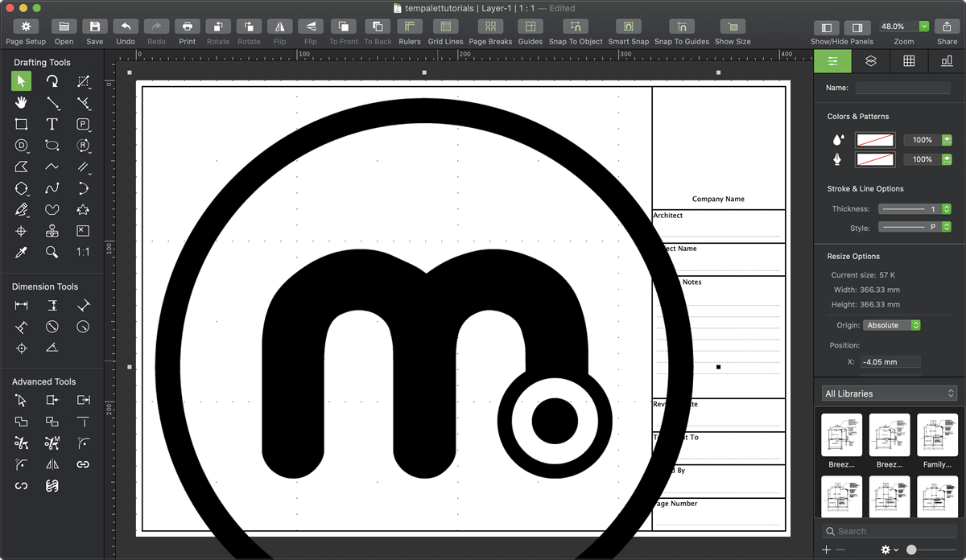Add a library with plus button
966x560 pixels.
coord(826,550)
